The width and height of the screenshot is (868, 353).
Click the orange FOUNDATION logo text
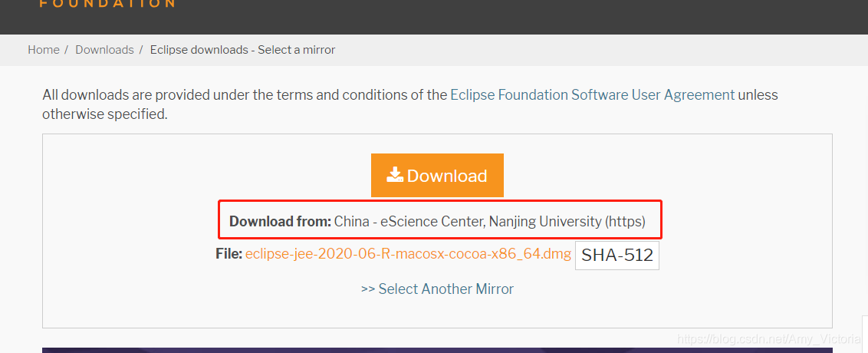pyautogui.click(x=107, y=3)
